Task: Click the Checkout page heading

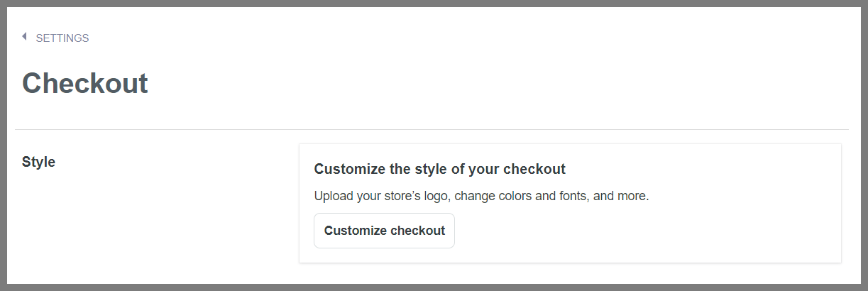Action: (x=85, y=84)
